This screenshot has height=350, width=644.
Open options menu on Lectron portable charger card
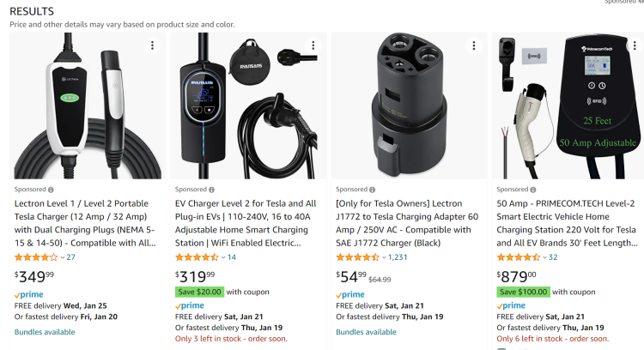point(153,45)
